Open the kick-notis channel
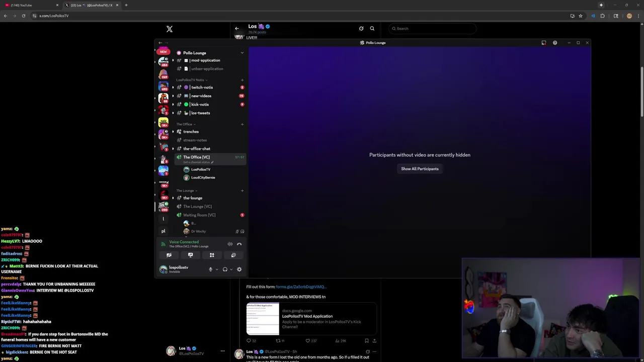 click(x=209, y=105)
